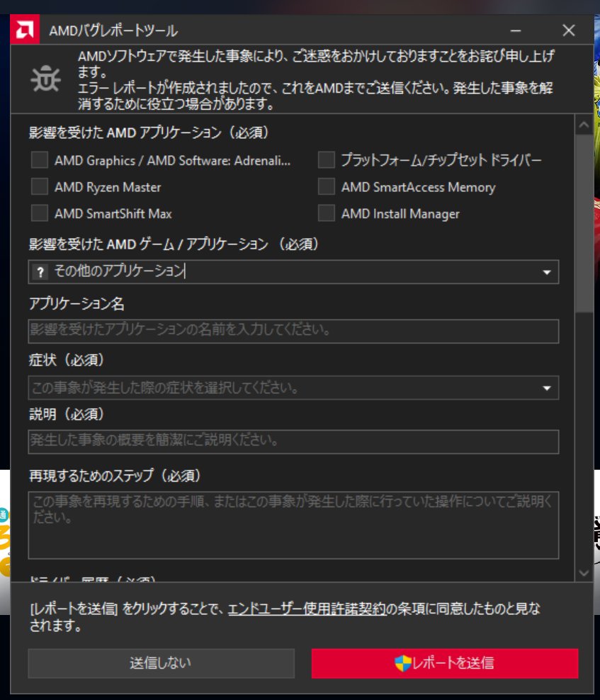Click the vertical scrollbar thumb
600x700 pixels.
584,223
